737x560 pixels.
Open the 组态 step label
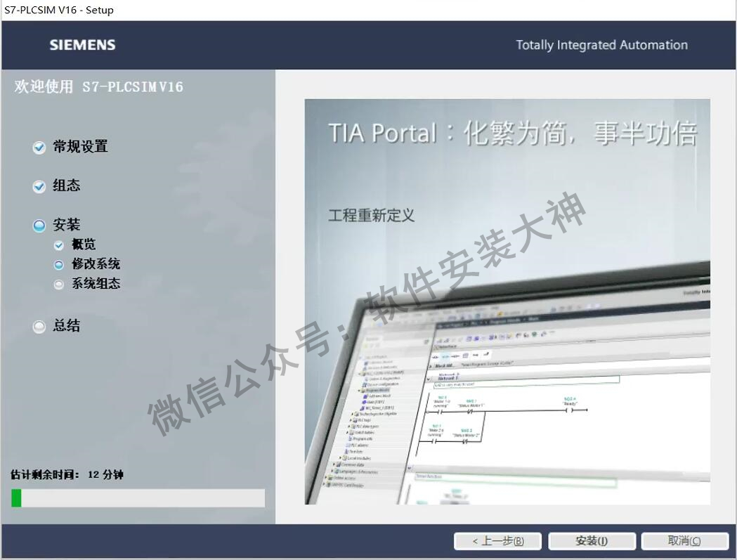(66, 185)
